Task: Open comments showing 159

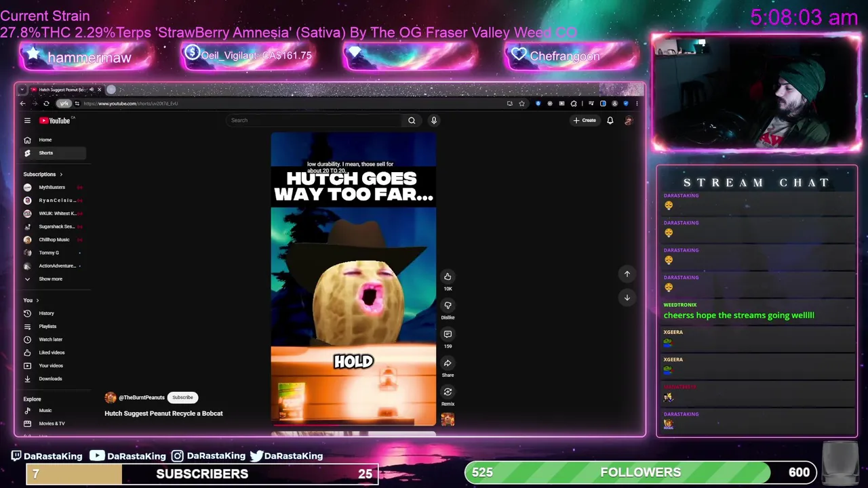Action: tap(448, 334)
